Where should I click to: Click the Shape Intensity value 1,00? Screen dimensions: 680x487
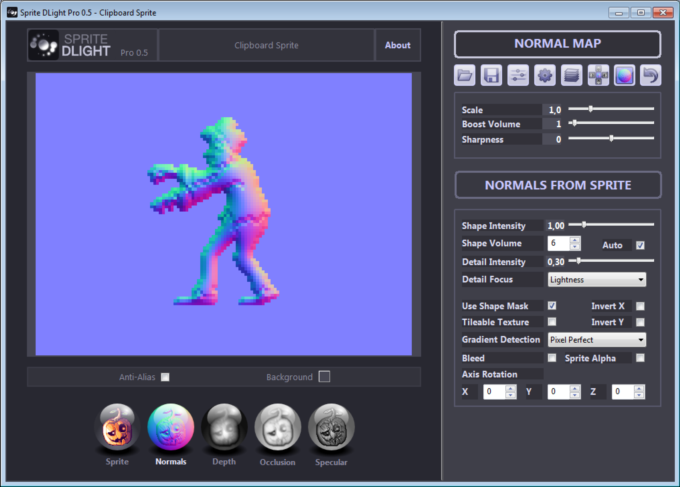(x=556, y=226)
